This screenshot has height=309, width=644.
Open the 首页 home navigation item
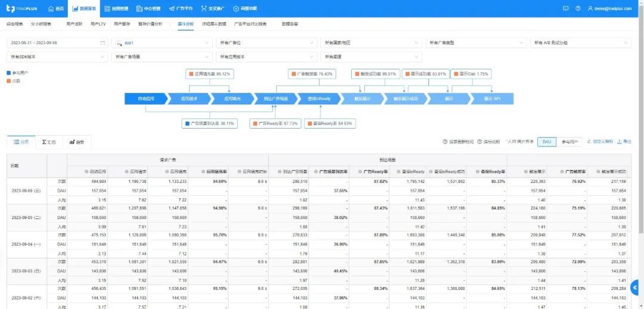pos(55,8)
